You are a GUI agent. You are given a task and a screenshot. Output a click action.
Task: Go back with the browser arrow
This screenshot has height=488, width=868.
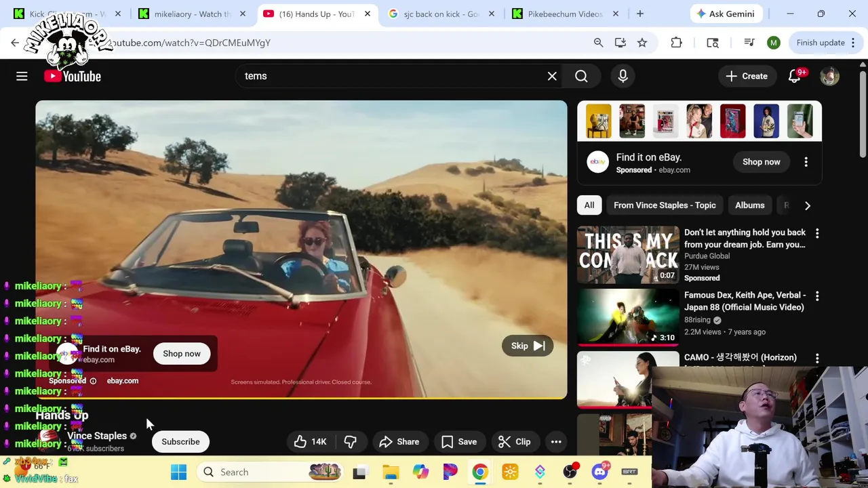tap(15, 43)
